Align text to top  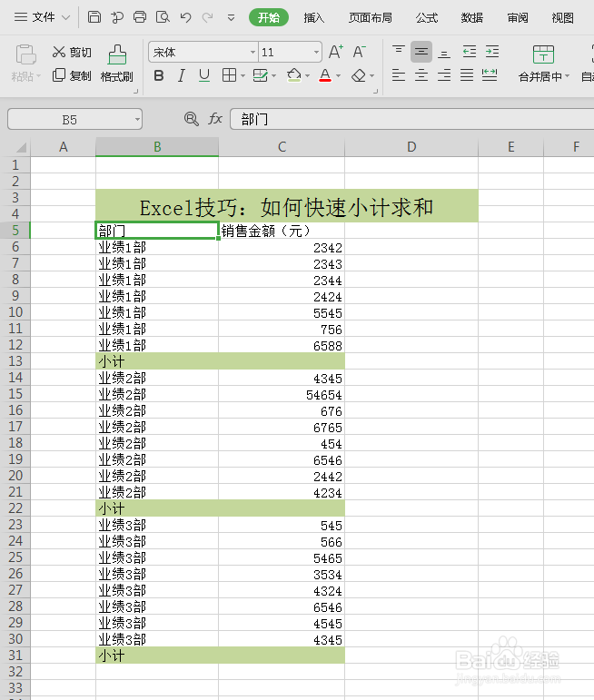click(399, 52)
